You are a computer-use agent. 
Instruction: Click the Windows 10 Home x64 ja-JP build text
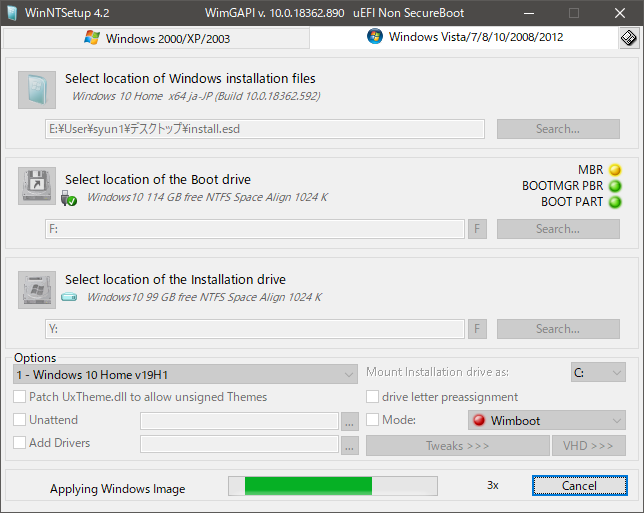pyautogui.click(x=196, y=96)
